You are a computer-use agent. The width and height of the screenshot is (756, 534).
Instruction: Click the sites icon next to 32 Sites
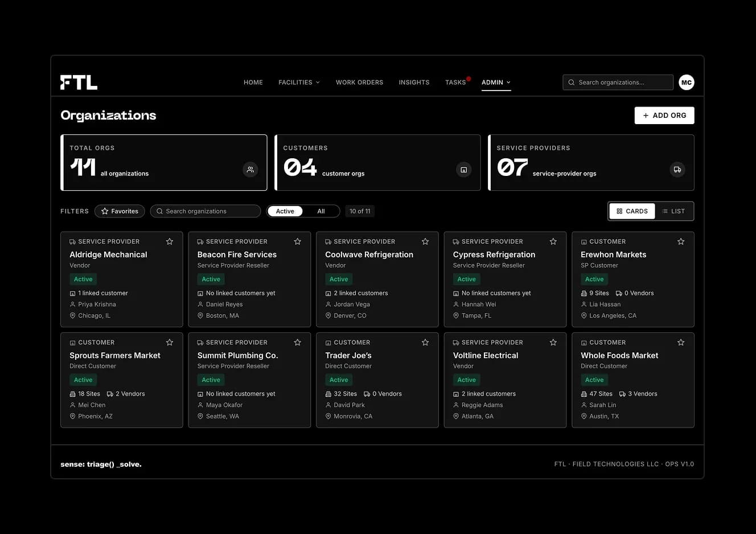tap(328, 394)
